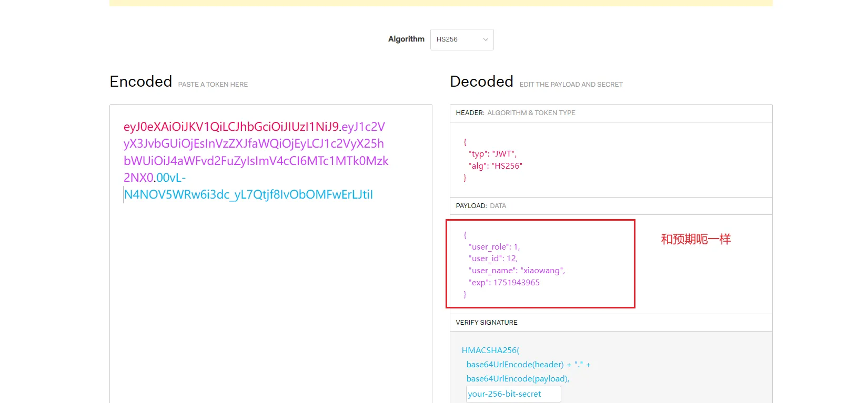Click the 'Decoded' section heading
Screen dimensions: 868x403
481,82
